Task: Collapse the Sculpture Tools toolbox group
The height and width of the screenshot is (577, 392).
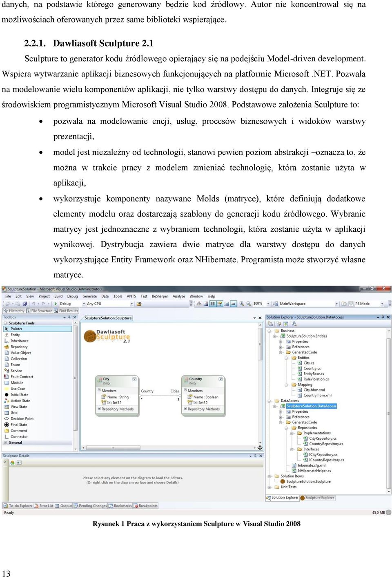Action: coord(5,323)
